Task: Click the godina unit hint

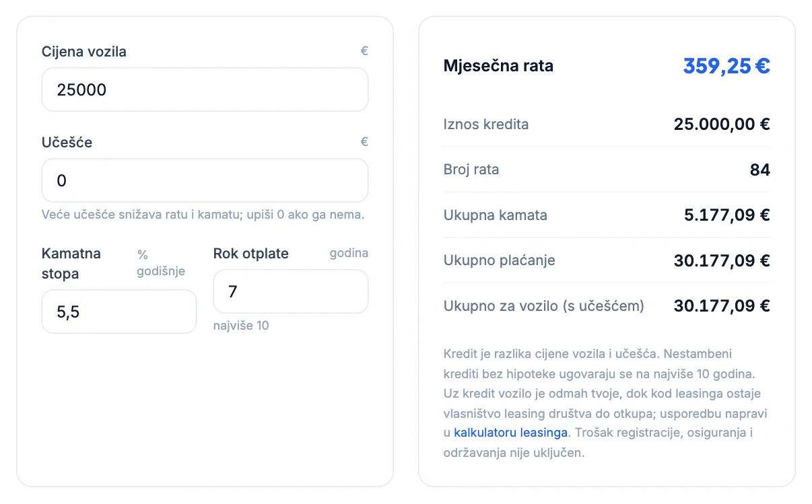Action: 349,254
